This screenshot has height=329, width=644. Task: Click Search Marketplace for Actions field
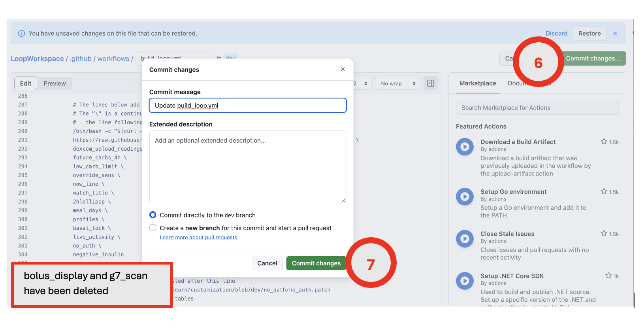tap(537, 108)
